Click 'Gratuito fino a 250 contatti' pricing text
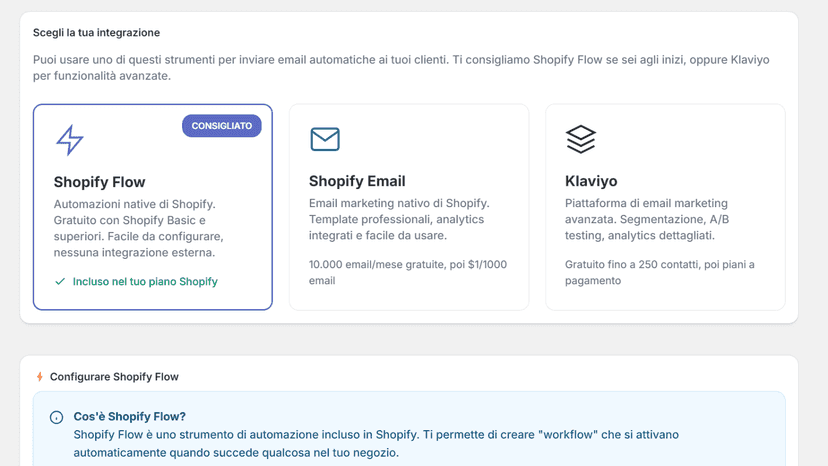828x466 pixels. (x=660, y=272)
